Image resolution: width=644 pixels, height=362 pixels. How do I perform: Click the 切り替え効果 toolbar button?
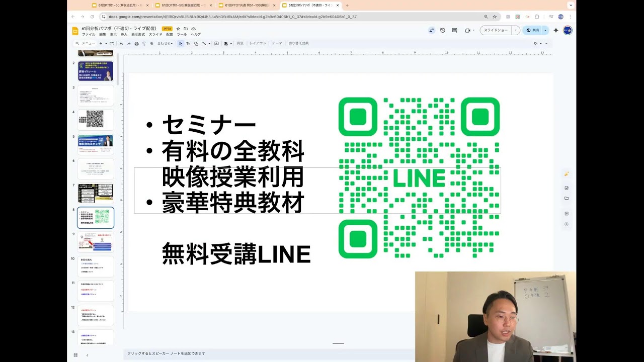tap(298, 44)
